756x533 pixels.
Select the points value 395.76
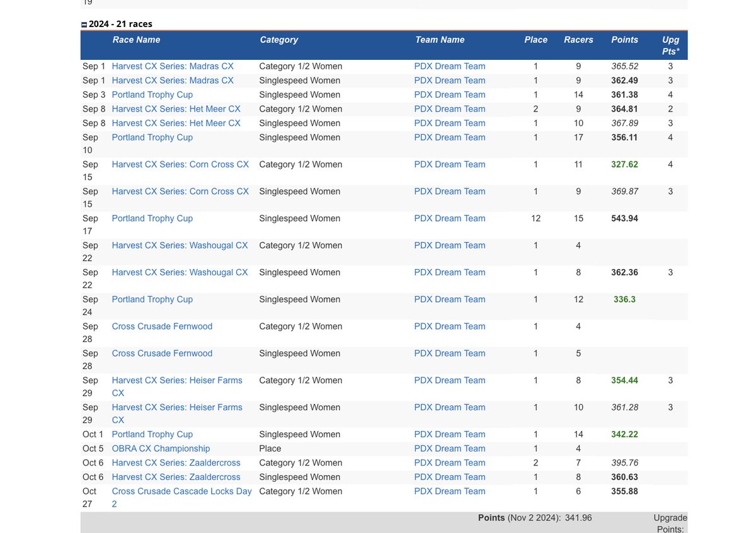(625, 463)
